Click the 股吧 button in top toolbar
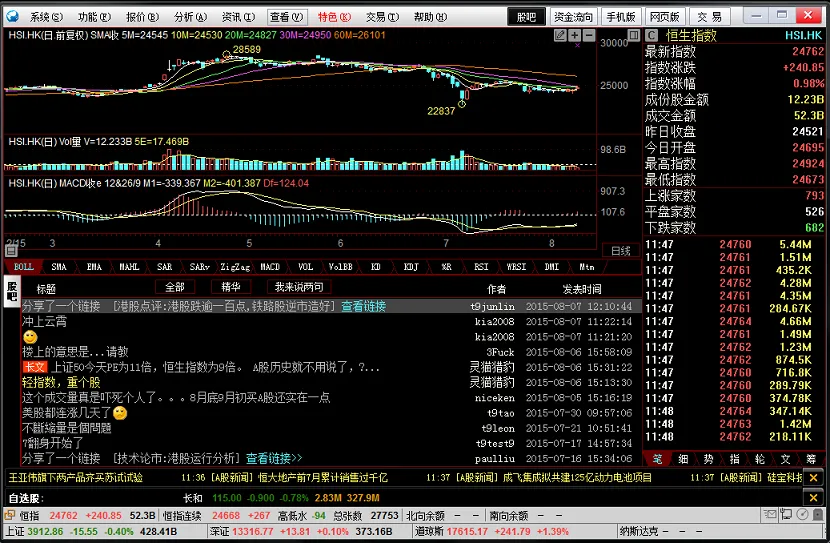830x543 pixels. coord(527,17)
